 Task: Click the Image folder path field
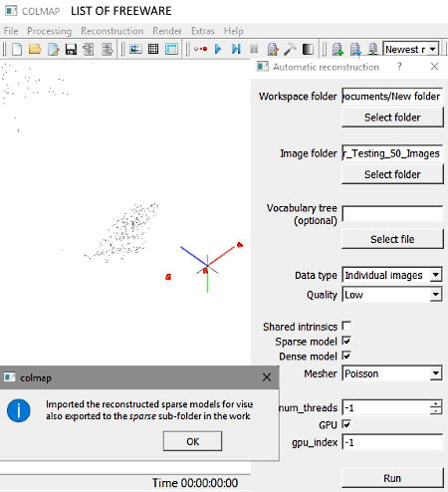pos(392,153)
